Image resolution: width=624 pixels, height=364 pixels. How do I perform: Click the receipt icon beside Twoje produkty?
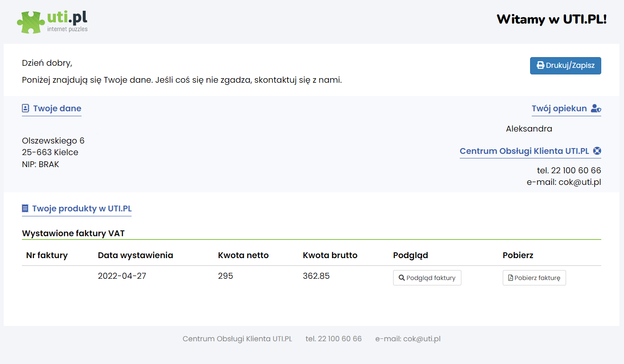click(25, 208)
